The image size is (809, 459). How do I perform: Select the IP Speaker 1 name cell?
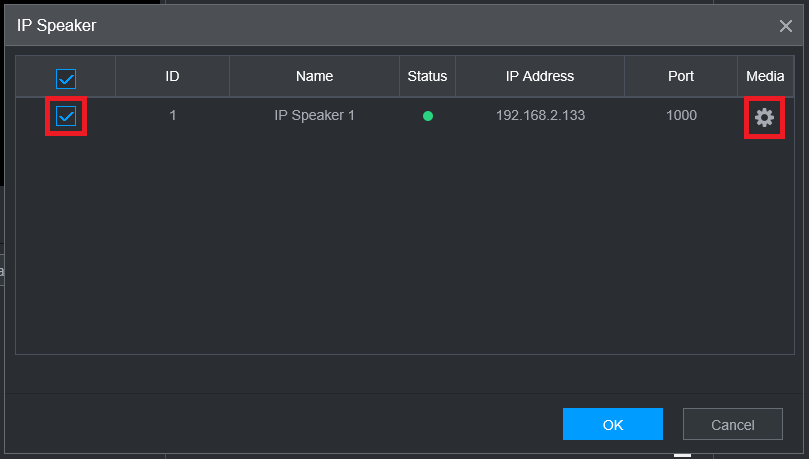pos(314,116)
